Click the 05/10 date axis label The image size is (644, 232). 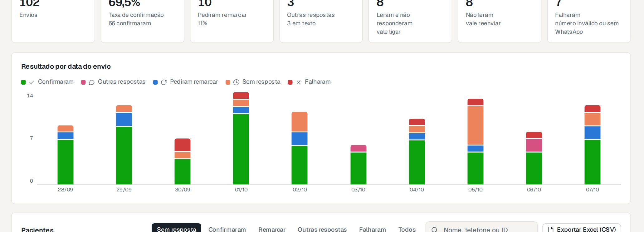[476, 190]
